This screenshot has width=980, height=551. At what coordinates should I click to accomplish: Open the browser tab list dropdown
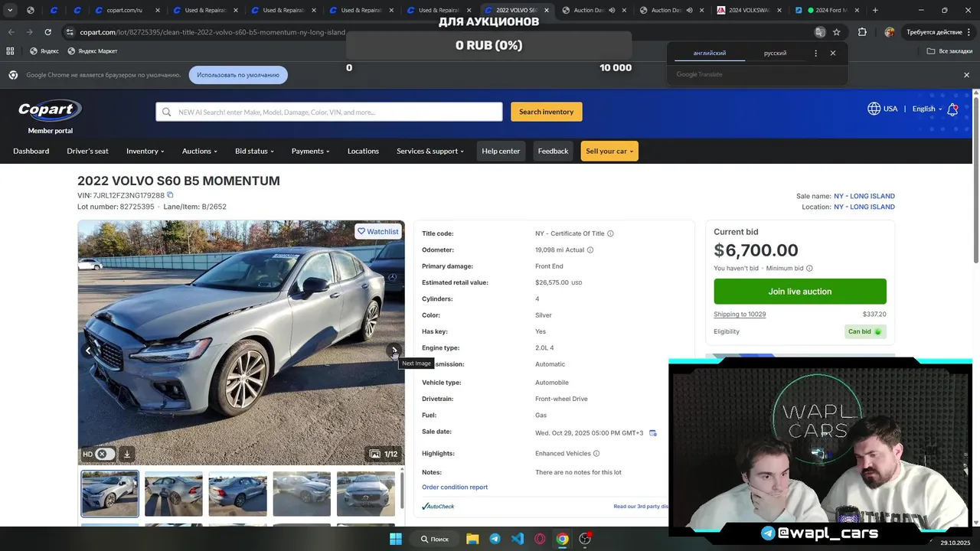coord(10,10)
